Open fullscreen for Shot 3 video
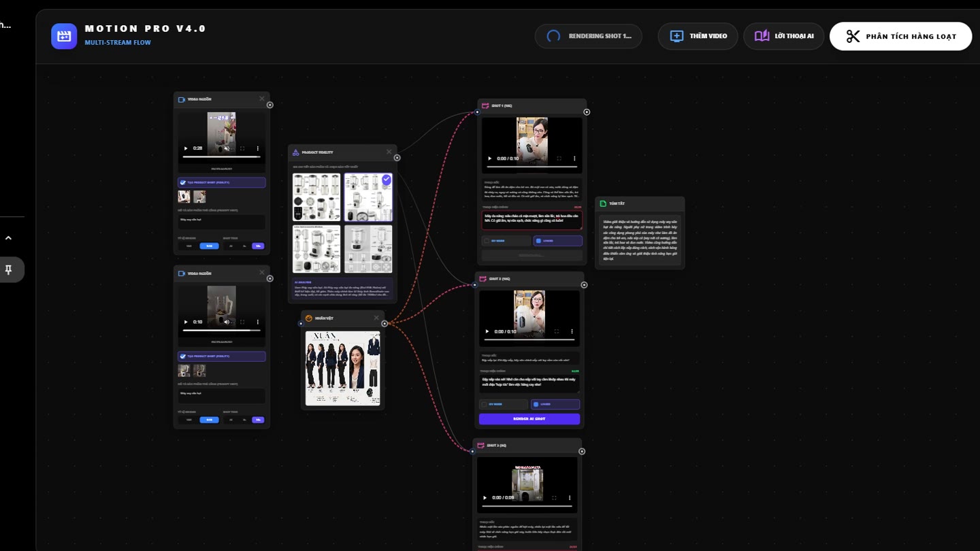The image size is (980, 551). (555, 498)
